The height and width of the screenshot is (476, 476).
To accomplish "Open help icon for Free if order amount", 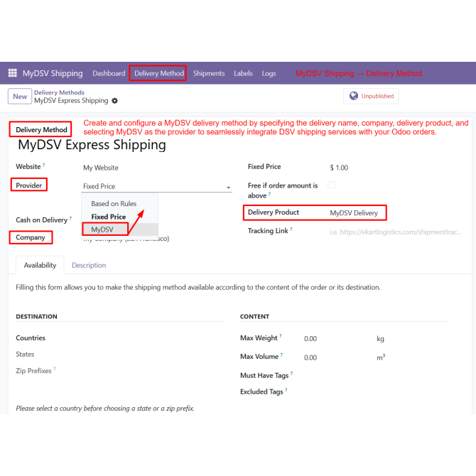I will 269,194.
